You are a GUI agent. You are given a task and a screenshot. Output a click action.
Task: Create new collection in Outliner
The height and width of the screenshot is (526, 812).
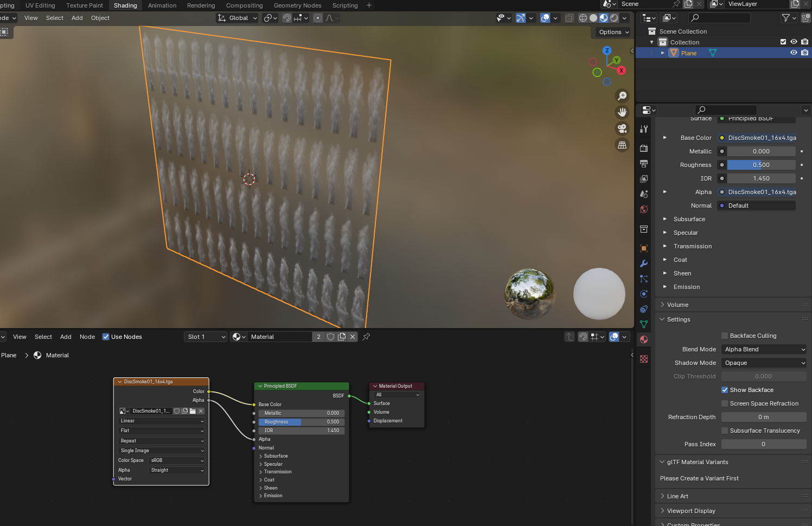point(806,18)
